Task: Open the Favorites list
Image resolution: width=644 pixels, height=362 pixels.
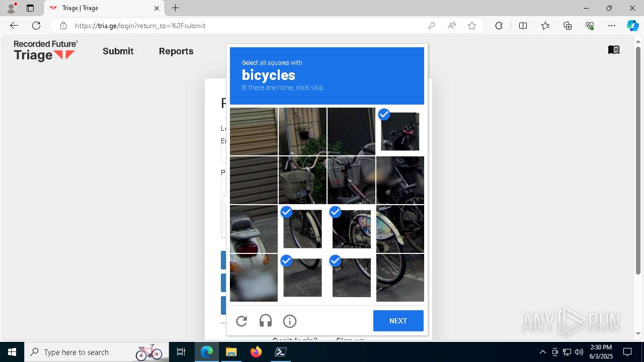Action: [x=545, y=26]
